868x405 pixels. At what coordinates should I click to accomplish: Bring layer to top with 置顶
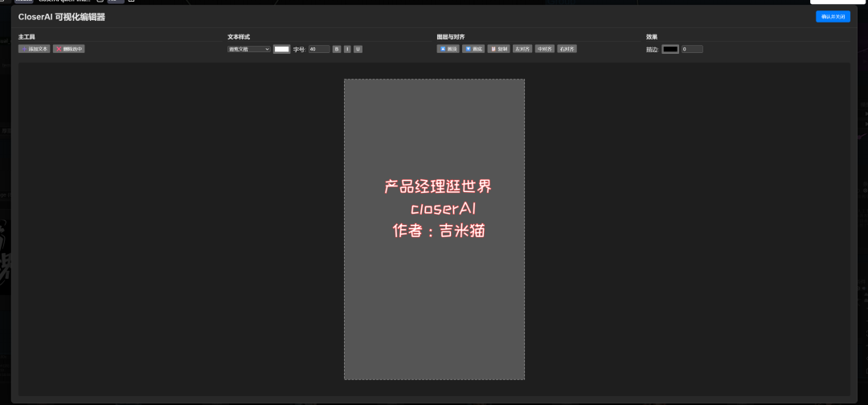tap(448, 49)
